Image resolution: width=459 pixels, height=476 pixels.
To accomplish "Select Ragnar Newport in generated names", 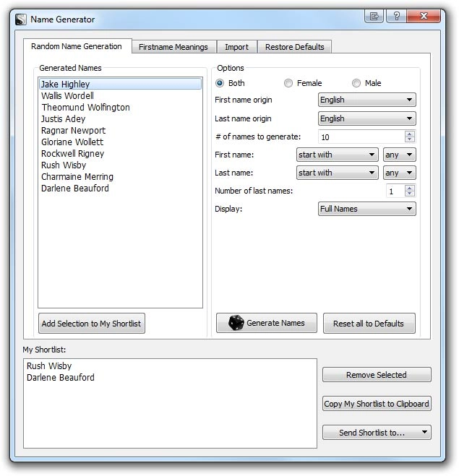I will [120, 131].
